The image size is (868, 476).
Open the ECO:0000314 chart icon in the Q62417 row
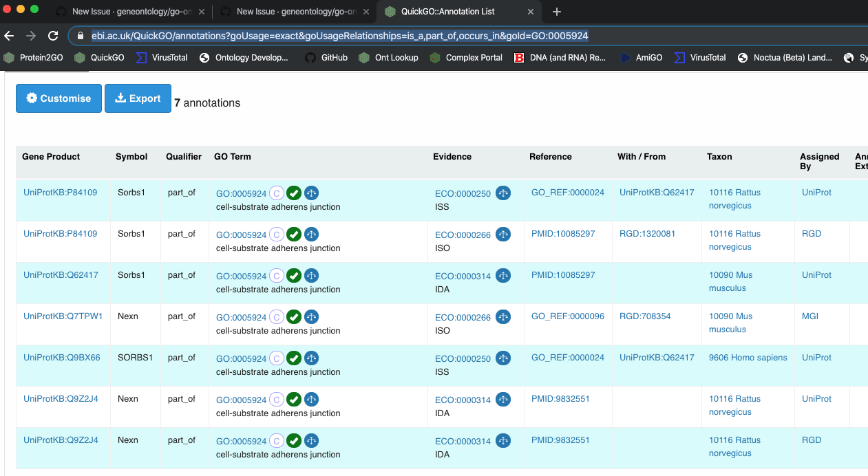pyautogui.click(x=503, y=276)
